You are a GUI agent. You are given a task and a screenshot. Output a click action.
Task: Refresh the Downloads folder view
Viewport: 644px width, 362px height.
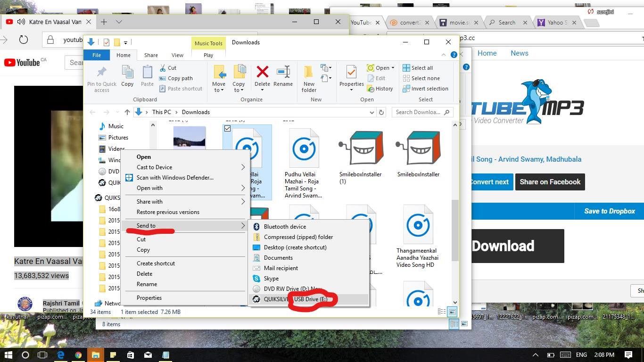(x=382, y=112)
